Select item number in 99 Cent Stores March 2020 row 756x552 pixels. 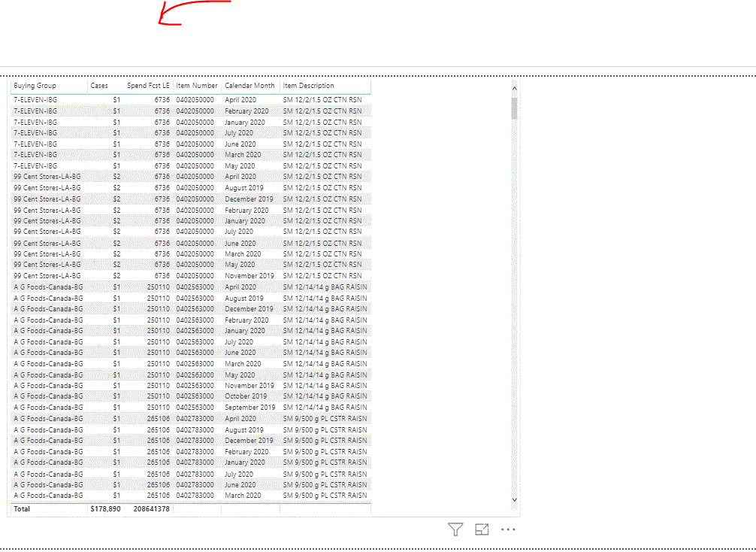click(x=195, y=253)
